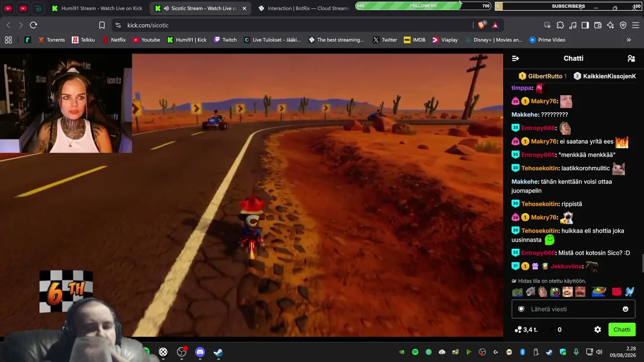
Task: Open the Twitter bookmark
Action: [x=385, y=40]
